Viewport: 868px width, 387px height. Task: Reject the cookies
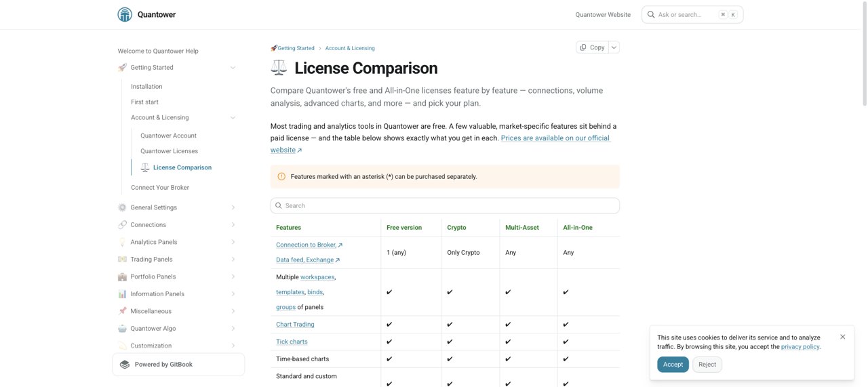click(707, 365)
